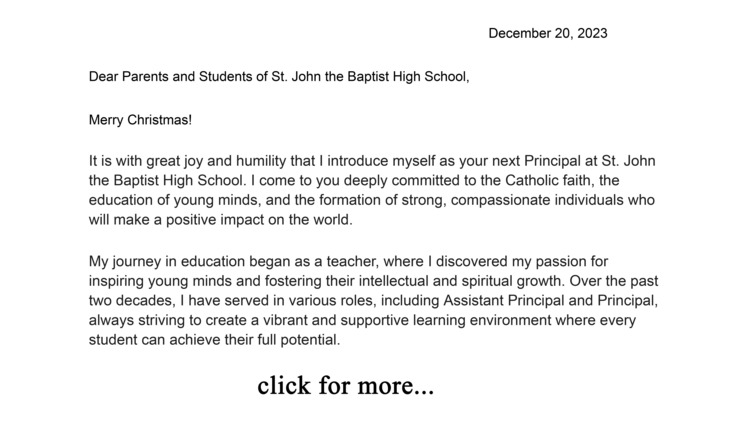Open the "click for more..." link
This screenshot has height=430, width=755.
345,385
